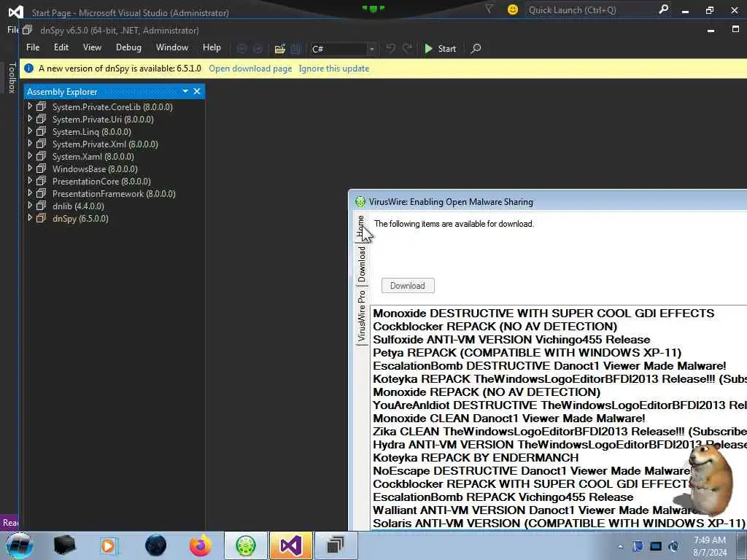The width and height of the screenshot is (747, 560).
Task: Click the Search assemblies magnifier icon
Action: [476, 49]
